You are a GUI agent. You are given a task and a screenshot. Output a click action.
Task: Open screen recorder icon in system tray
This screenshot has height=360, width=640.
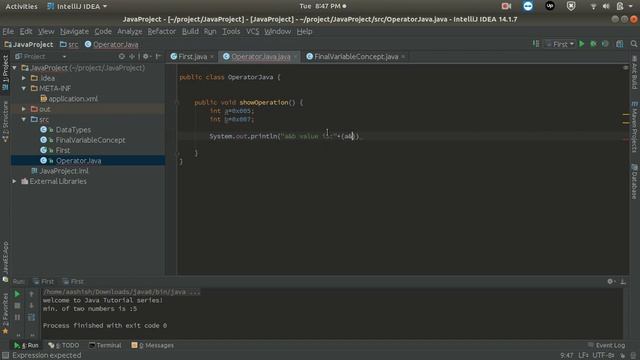[506, 6]
